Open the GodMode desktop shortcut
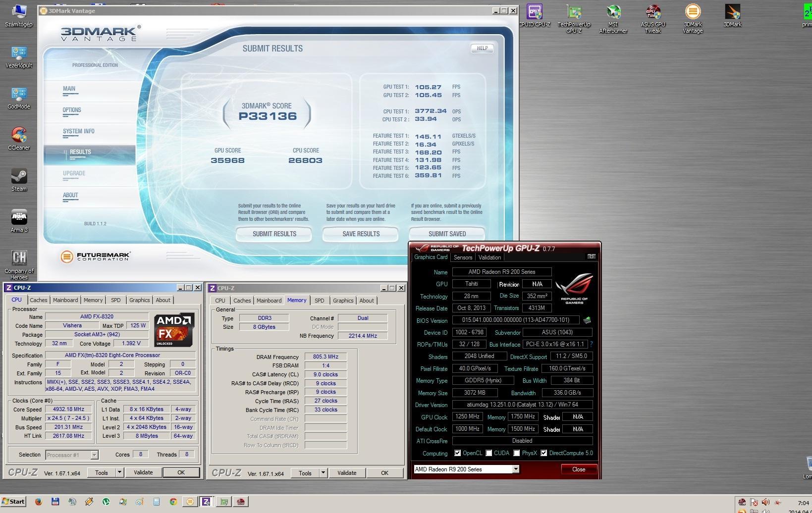Image resolution: width=812 pixels, height=513 pixels. tap(19, 98)
